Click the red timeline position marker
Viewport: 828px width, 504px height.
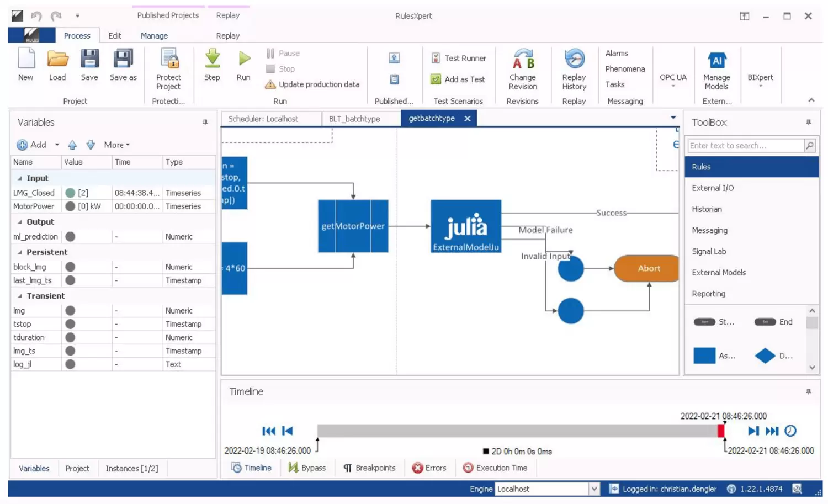pos(721,431)
